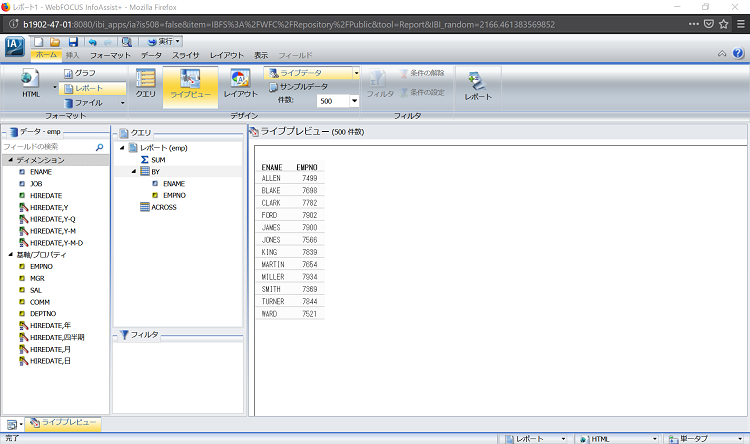Click the クエリ icon in the ribbon
750x444 pixels.
point(145,84)
